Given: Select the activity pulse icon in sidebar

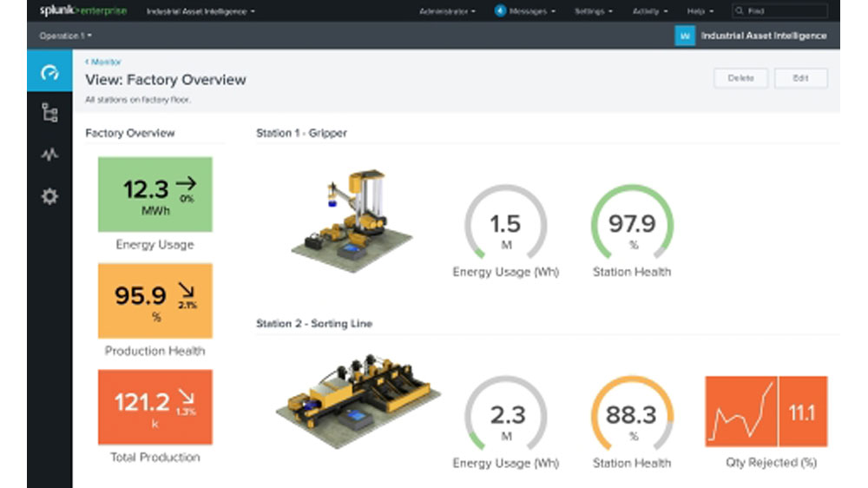Looking at the screenshot, I should coord(49,155).
